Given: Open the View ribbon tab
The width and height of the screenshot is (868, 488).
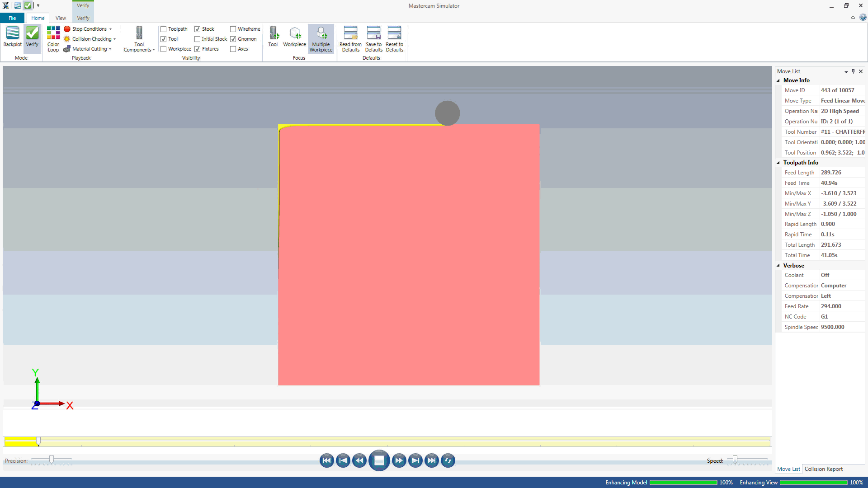Looking at the screenshot, I should (x=61, y=18).
